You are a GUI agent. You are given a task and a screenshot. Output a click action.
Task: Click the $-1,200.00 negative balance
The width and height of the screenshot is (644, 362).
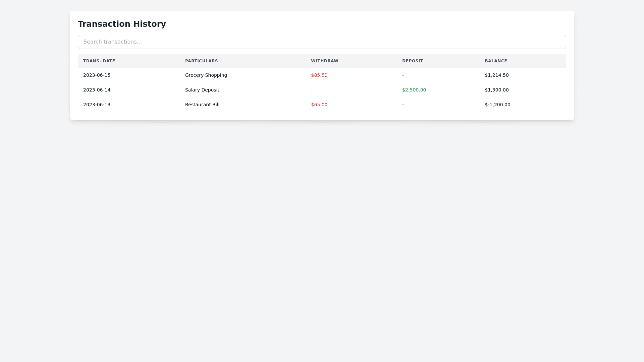[497, 105]
